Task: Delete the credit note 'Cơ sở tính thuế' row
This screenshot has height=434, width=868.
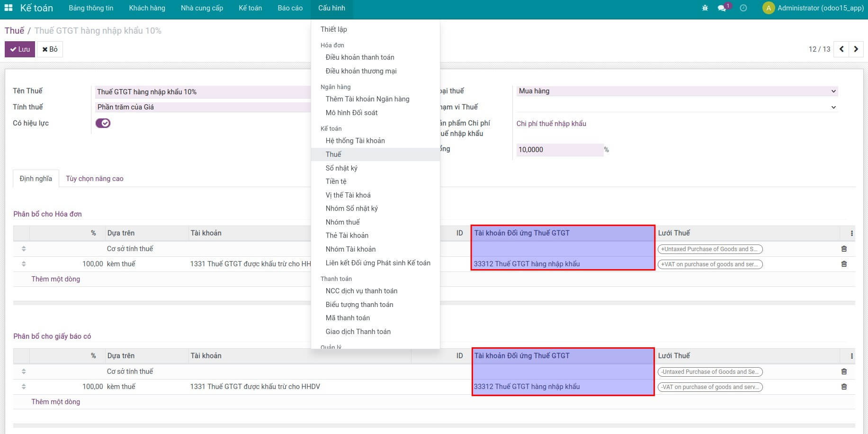Action: click(843, 371)
